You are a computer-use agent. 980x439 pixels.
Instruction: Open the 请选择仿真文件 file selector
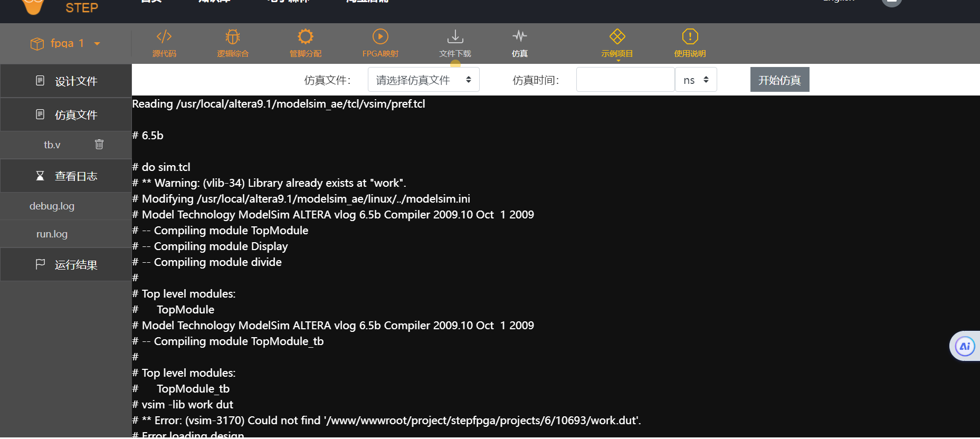[423, 80]
